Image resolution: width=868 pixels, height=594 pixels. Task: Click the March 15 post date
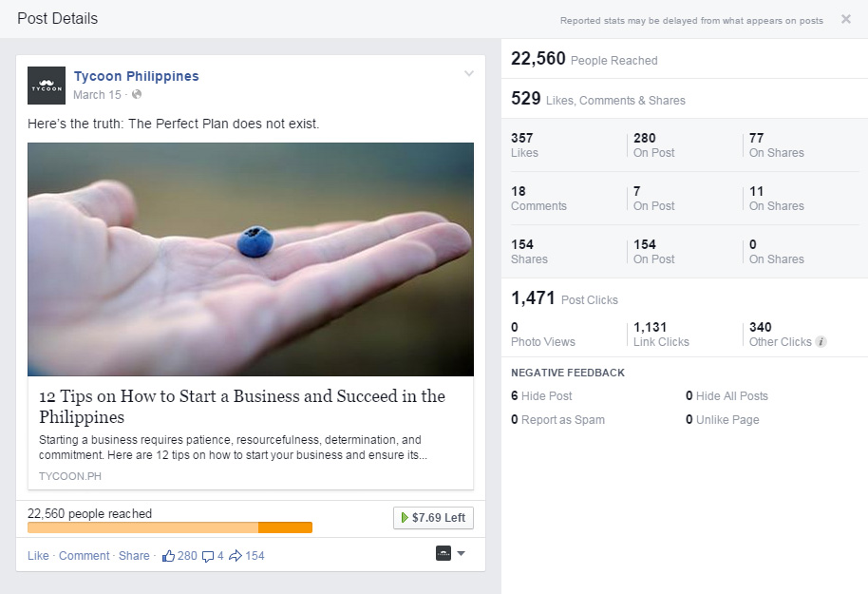click(97, 95)
